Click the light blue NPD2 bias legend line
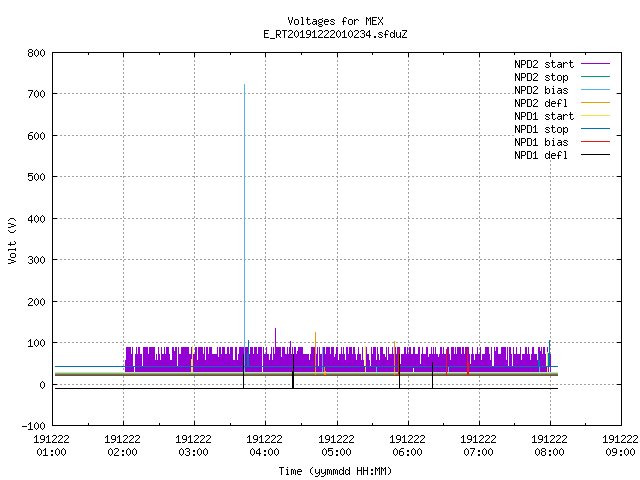This screenshot has width=640, height=480. coord(596,89)
